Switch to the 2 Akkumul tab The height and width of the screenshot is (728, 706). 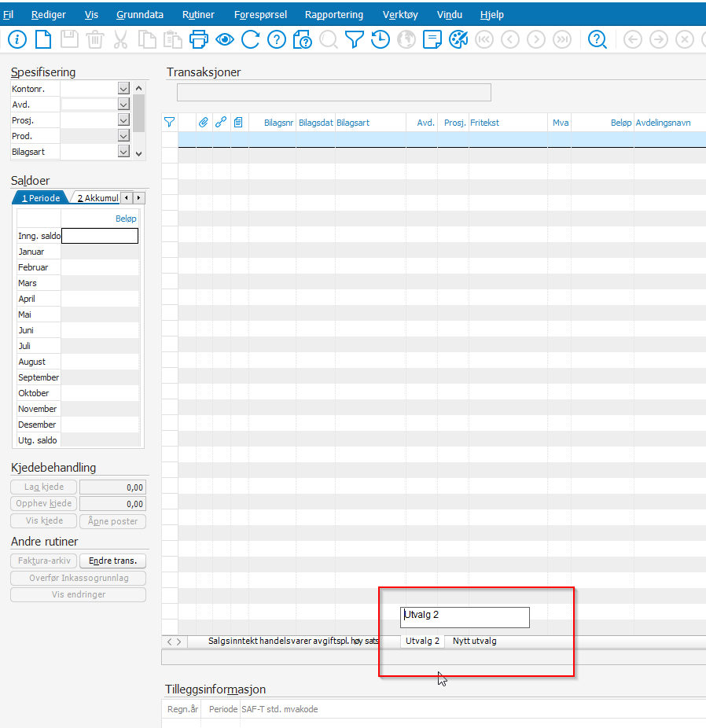click(97, 198)
